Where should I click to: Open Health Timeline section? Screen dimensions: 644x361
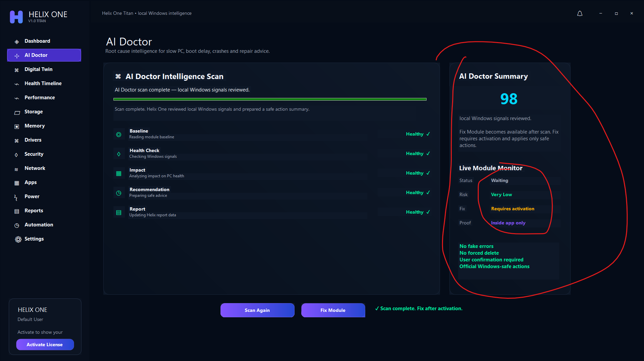pos(43,83)
